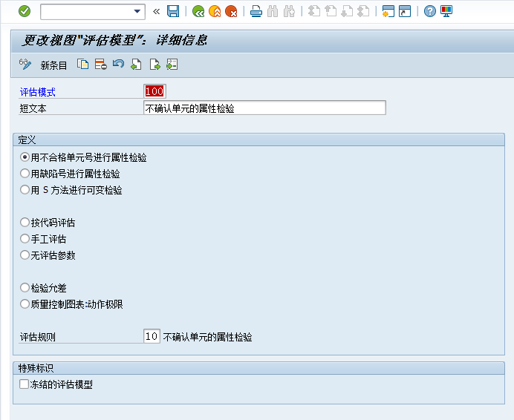Viewport: 514px width, 420px height.
Task: Click the blue 评估模式 label
Action: pos(38,92)
